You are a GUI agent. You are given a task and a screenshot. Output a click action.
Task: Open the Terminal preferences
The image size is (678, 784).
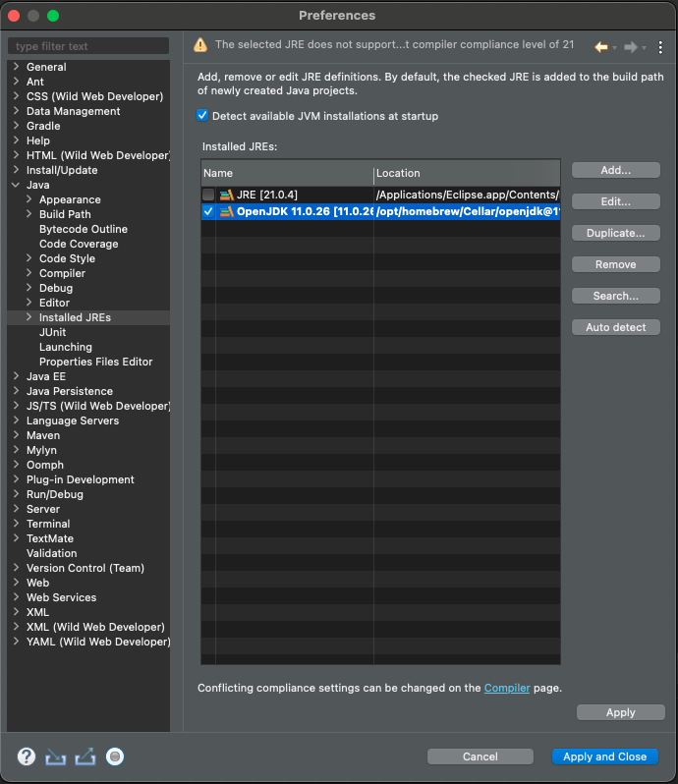point(48,524)
